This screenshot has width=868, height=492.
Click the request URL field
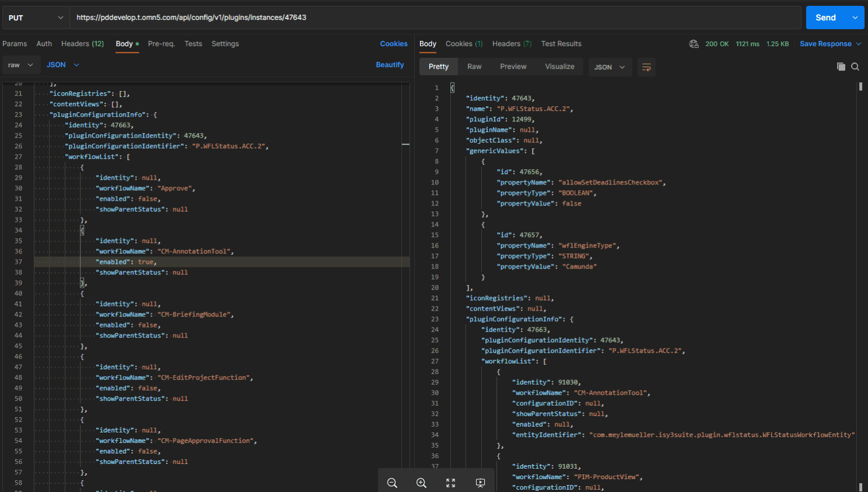435,18
